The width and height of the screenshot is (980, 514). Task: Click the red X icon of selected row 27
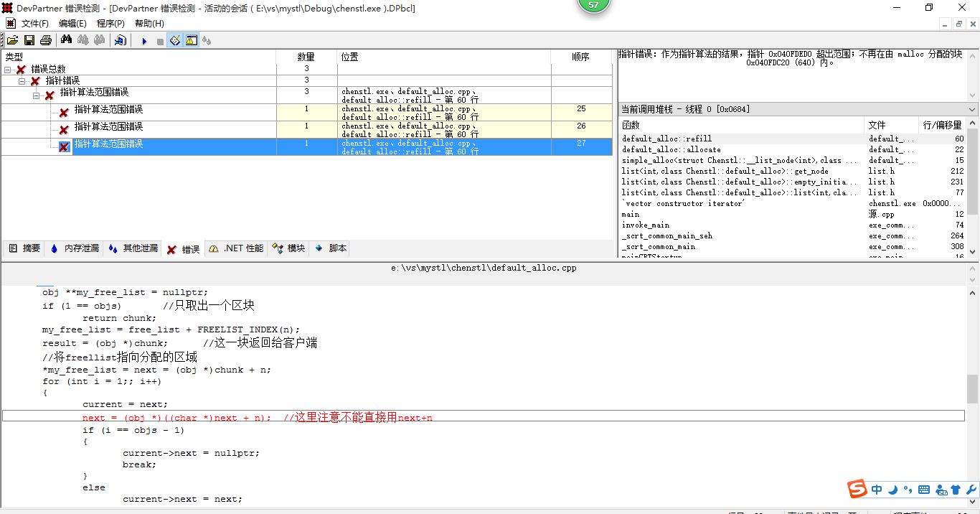64,146
